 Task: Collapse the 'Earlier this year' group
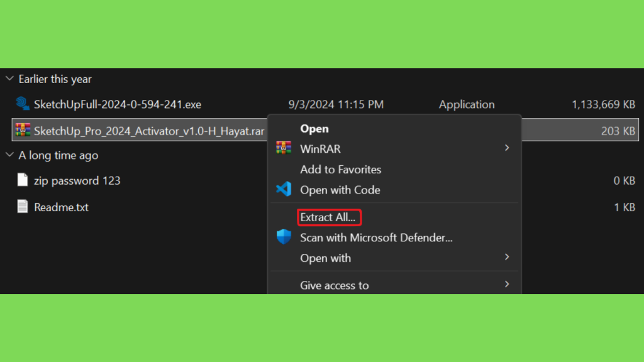(x=9, y=79)
